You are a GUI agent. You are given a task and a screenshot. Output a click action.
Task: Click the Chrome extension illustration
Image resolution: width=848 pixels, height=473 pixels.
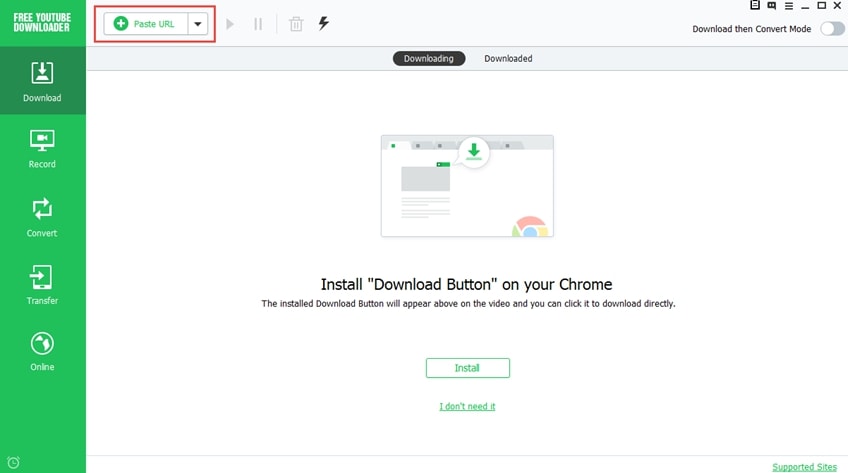tap(467, 186)
